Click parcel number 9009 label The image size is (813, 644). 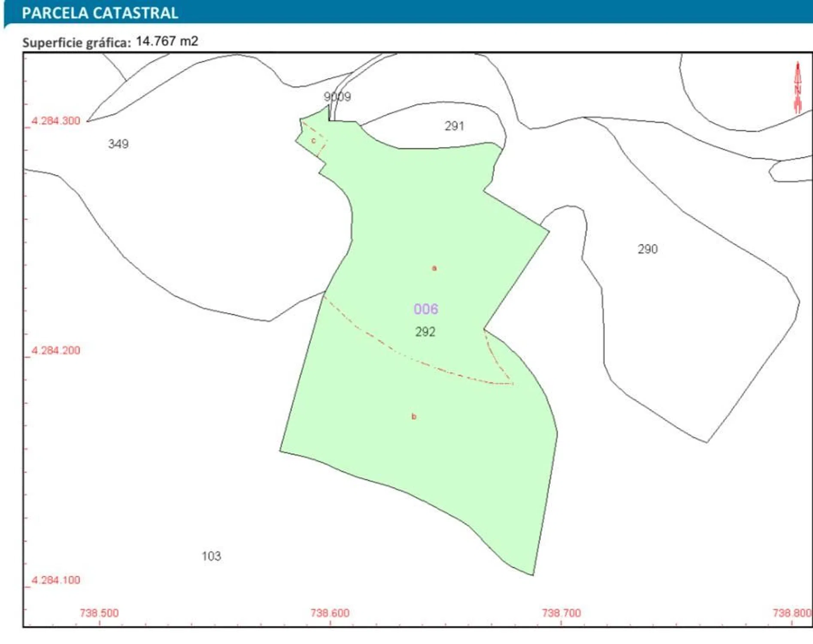(337, 97)
